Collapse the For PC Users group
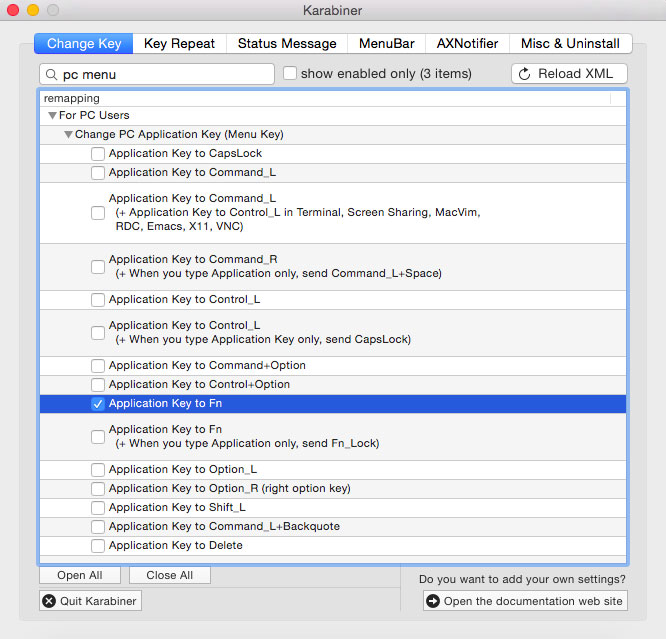 [52, 115]
